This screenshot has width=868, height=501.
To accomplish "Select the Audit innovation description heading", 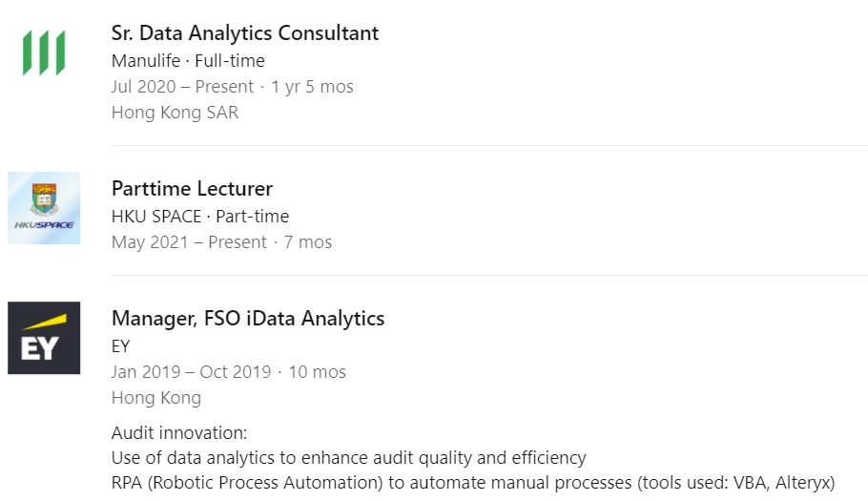I will (179, 432).
